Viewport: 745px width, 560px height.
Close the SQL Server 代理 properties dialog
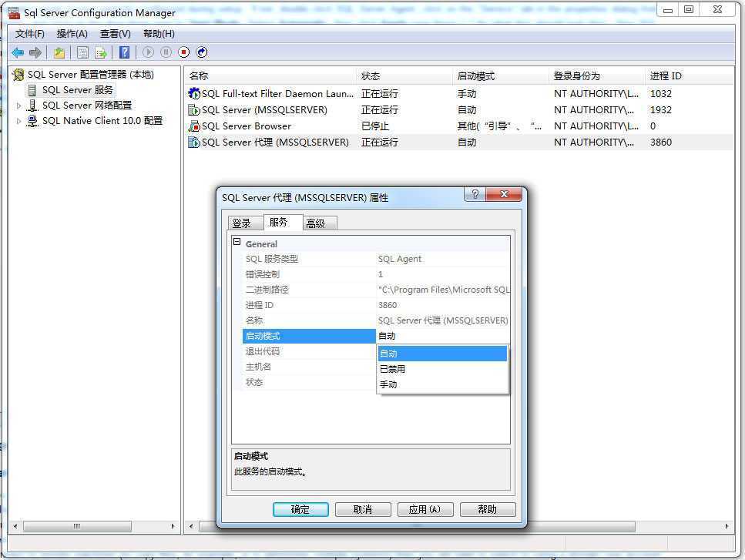[504, 194]
